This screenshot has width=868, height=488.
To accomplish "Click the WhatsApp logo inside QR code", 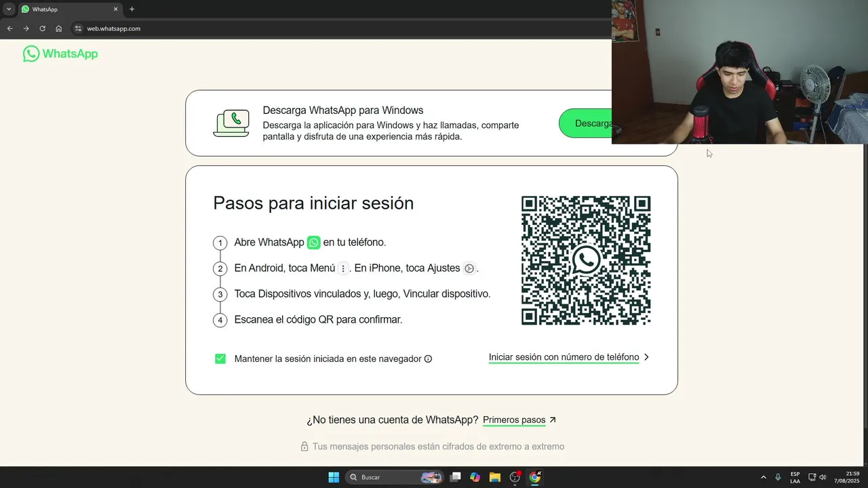I will tap(586, 260).
